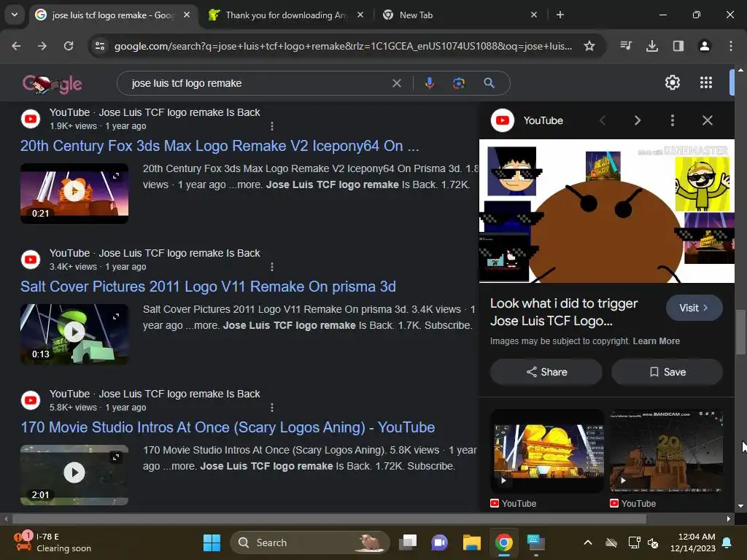Open more options for 20th Century Fox result
Image resolution: width=747 pixels, height=560 pixels.
[272, 126]
